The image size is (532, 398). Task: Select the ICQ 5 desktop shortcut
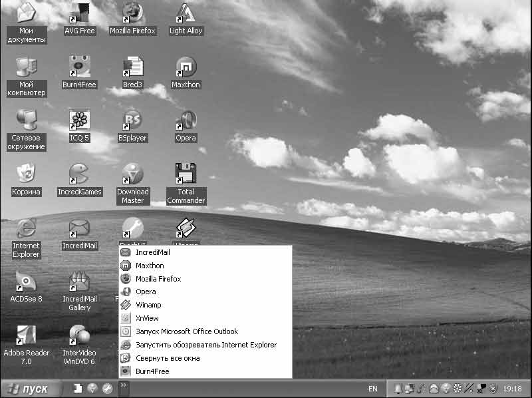(x=79, y=126)
